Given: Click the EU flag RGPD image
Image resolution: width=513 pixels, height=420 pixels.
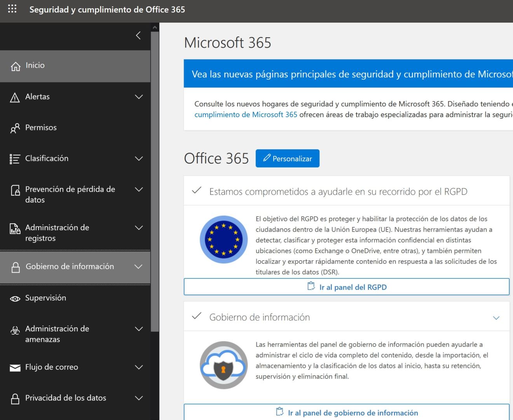Looking at the screenshot, I should point(224,240).
